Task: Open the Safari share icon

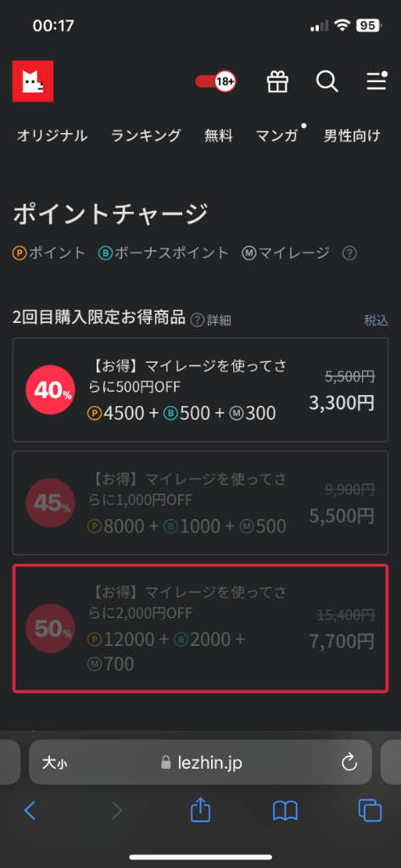Action: pos(200,810)
